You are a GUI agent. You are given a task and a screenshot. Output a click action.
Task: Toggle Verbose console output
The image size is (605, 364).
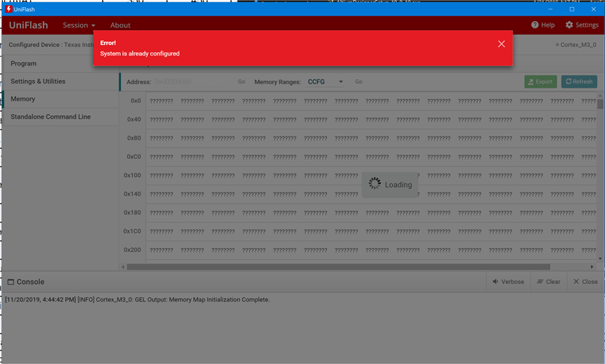[509, 282]
